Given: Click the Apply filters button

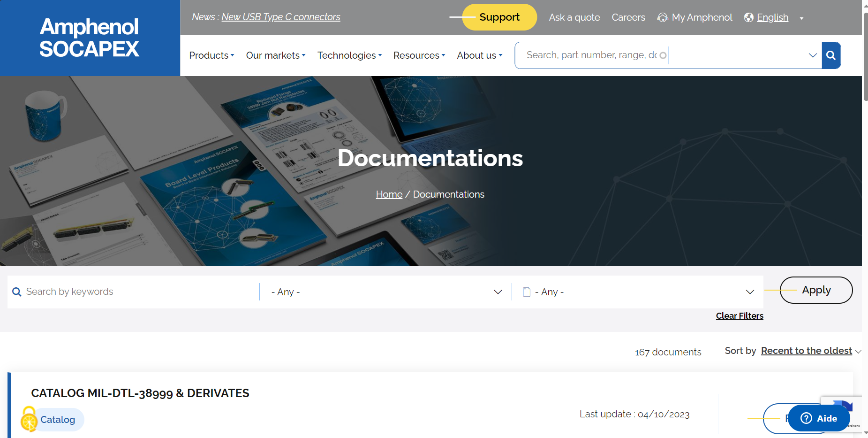Looking at the screenshot, I should pos(816,290).
